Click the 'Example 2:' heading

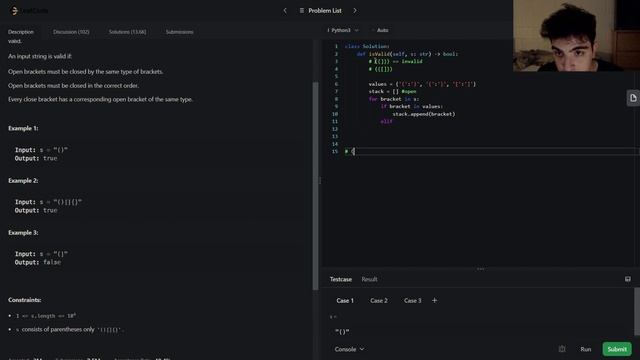(23, 180)
